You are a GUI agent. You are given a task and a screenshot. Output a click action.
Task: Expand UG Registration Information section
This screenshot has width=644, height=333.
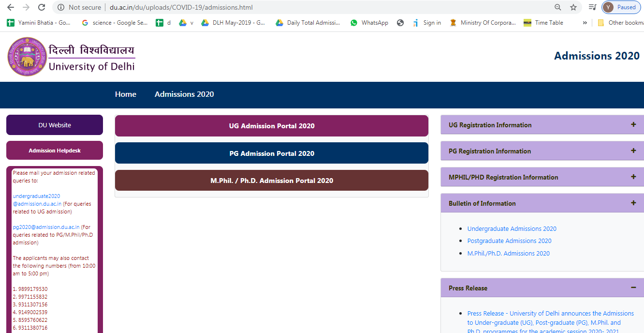coord(542,125)
